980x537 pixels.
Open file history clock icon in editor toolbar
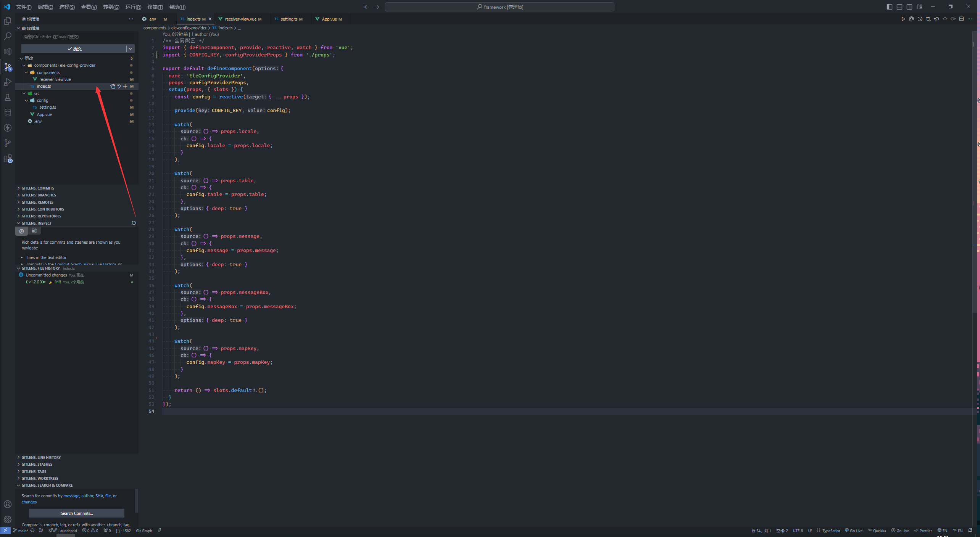click(920, 19)
